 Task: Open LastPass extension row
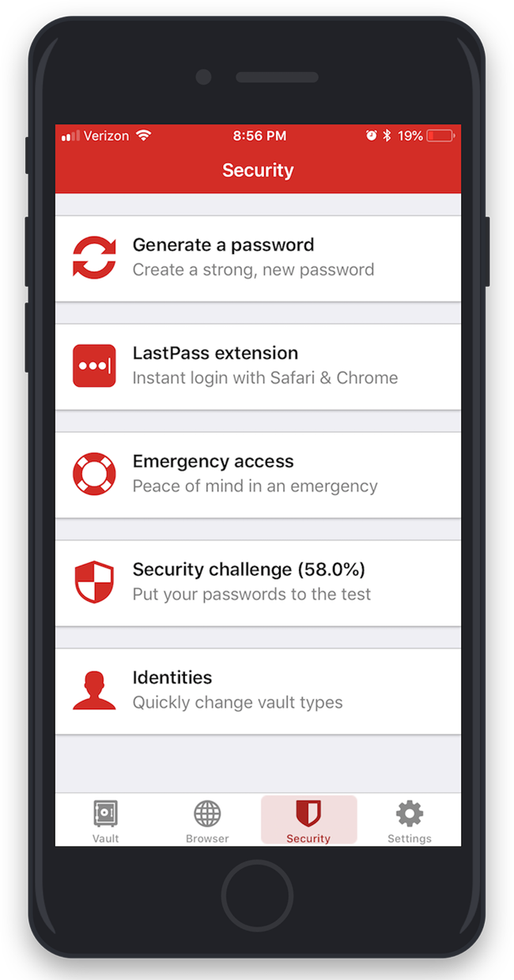tap(258, 366)
